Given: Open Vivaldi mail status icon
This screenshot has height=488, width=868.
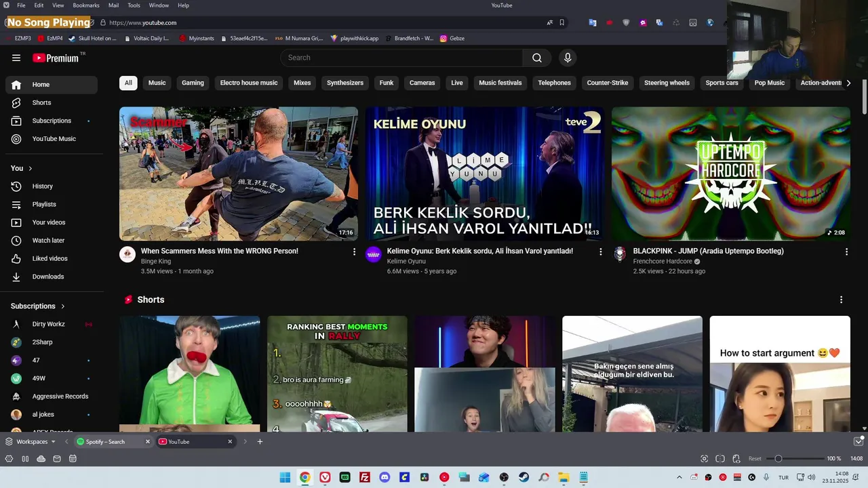Looking at the screenshot, I should click(57, 459).
